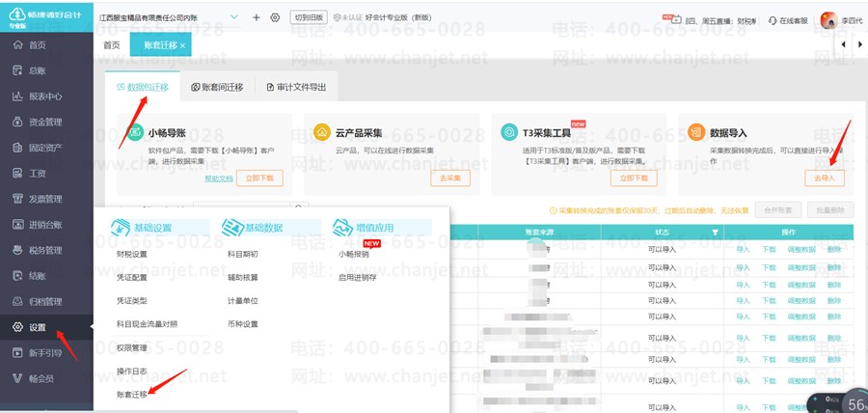The width and height of the screenshot is (868, 413).
Task: Click the T3采集工具 teal icon
Action: tap(509, 132)
